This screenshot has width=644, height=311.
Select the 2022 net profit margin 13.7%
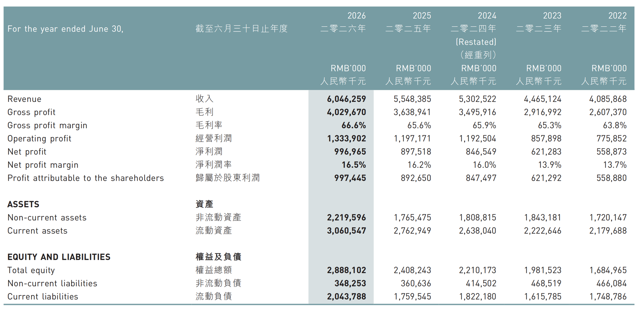615,165
